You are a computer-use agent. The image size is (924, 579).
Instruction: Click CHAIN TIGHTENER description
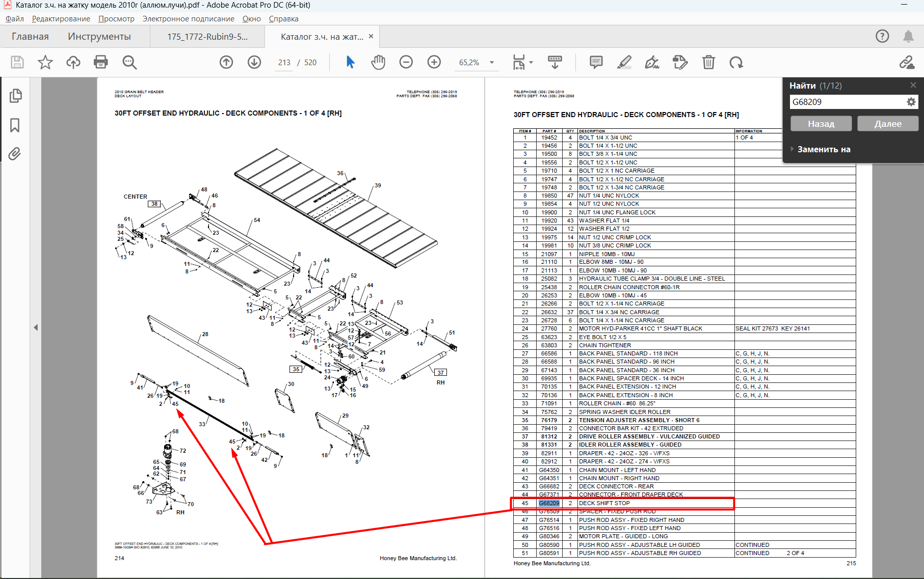[x=604, y=345]
